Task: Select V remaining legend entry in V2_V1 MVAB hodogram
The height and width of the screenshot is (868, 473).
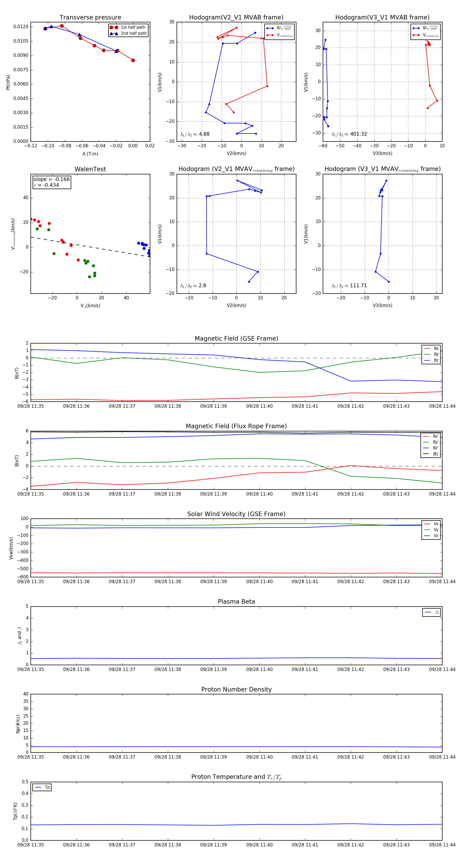Action: coord(279,35)
